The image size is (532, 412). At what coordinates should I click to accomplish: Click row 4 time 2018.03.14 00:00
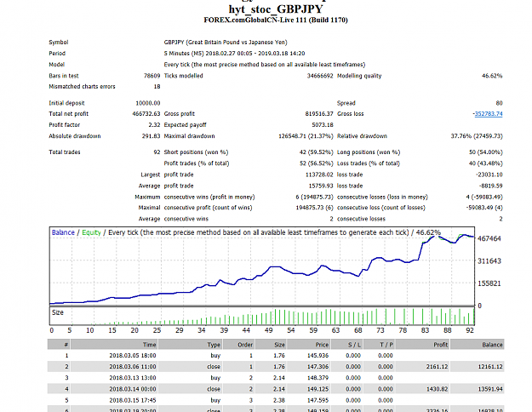coord(133,389)
